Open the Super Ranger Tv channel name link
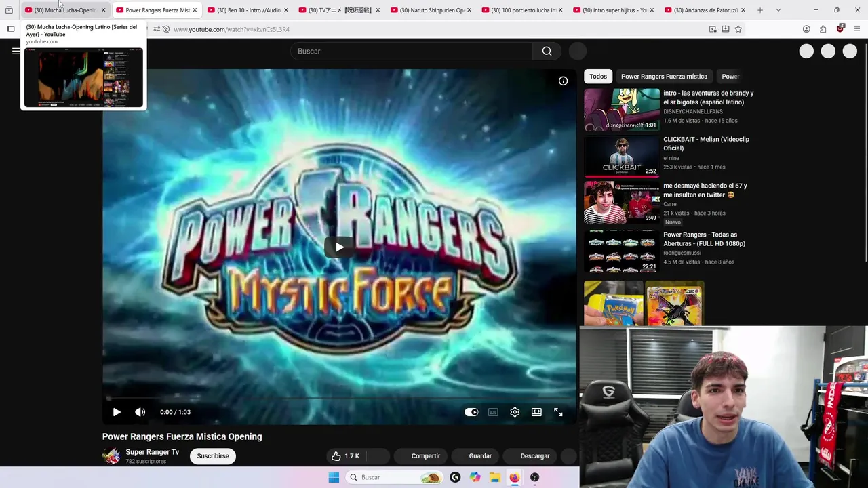 pyautogui.click(x=153, y=452)
